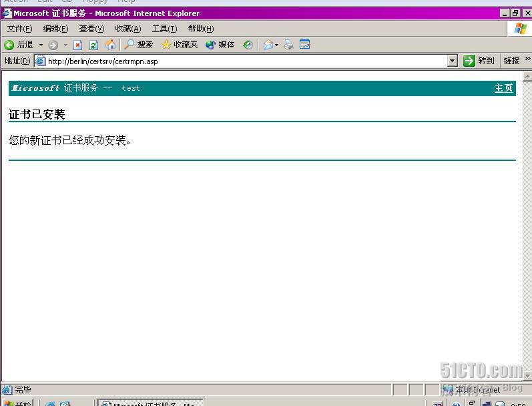Expand the address bar dropdown arrow
This screenshot has width=532, height=406.
(452, 61)
